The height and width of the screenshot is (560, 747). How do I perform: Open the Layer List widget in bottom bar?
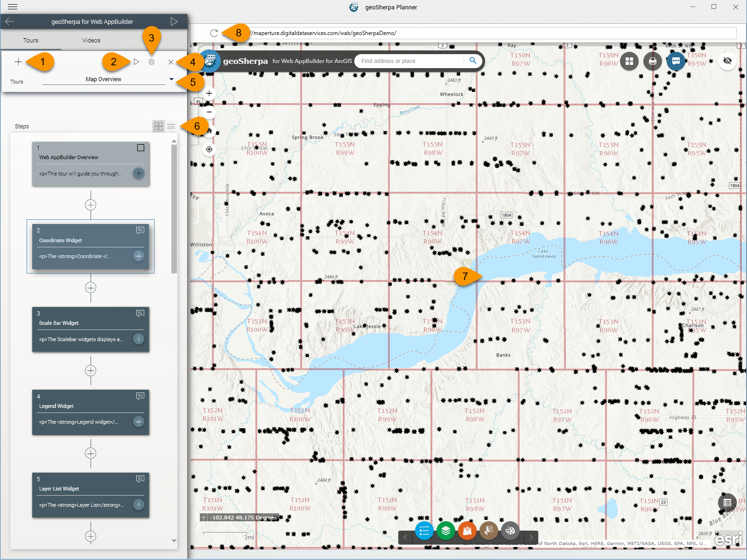446,531
